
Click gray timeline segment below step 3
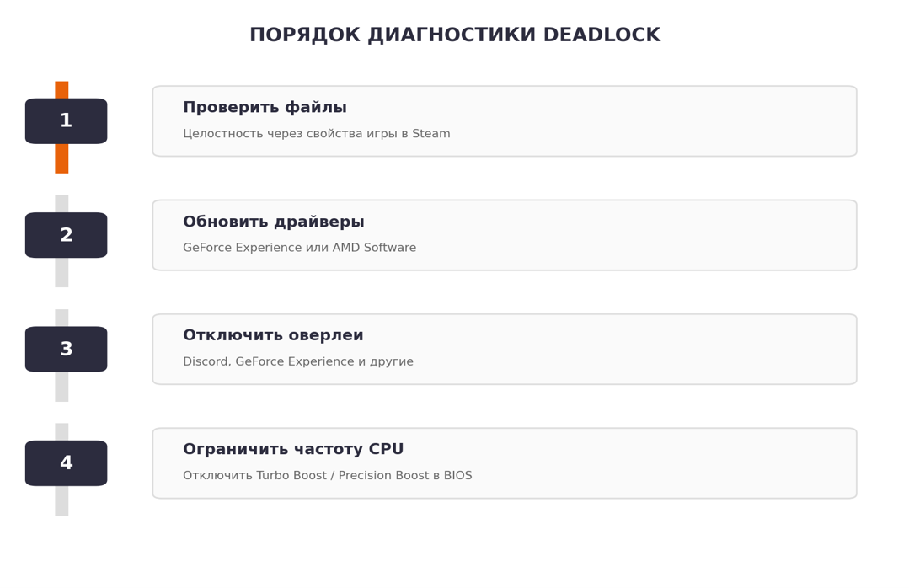click(x=61, y=387)
